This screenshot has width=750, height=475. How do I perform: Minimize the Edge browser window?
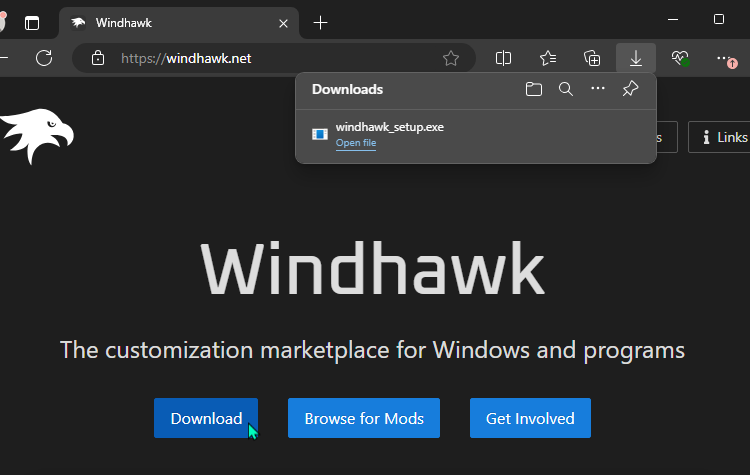673,20
